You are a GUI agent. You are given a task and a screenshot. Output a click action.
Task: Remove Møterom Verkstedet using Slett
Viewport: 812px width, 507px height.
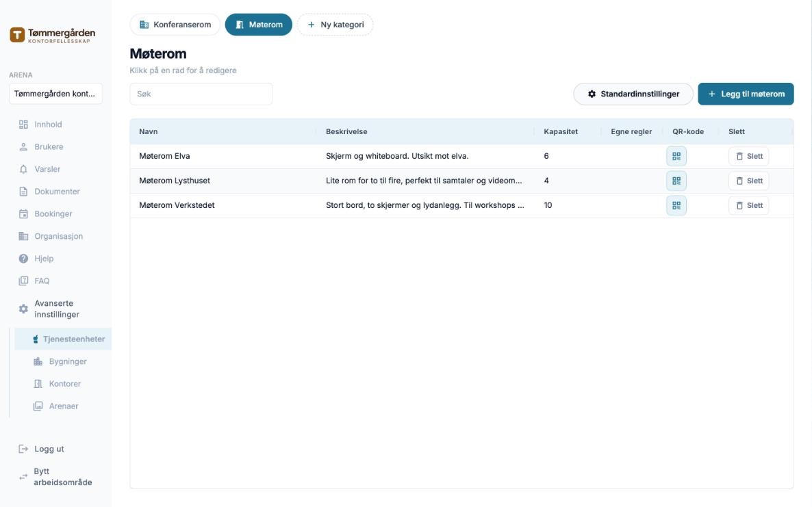coord(748,205)
